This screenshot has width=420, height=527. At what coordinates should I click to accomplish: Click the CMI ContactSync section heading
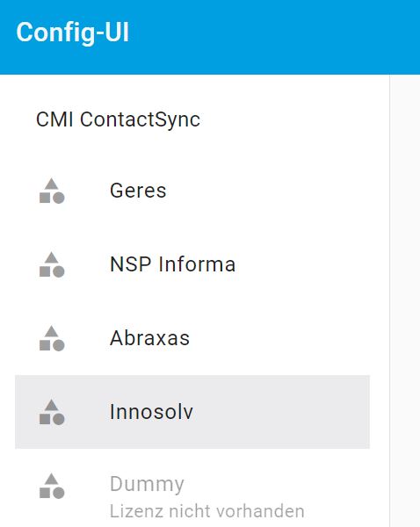coord(118,119)
